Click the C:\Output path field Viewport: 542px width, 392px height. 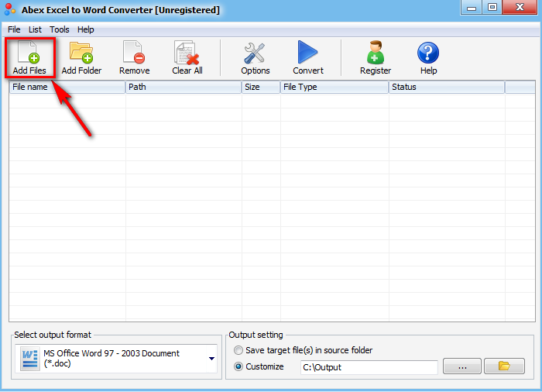(369, 367)
